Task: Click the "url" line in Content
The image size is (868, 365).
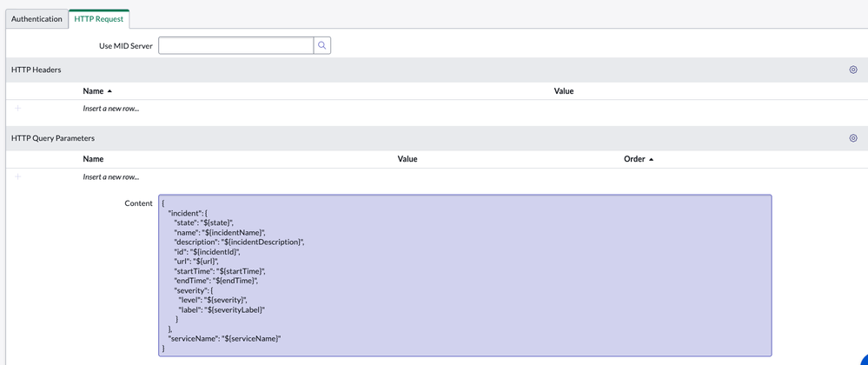Action: pyautogui.click(x=197, y=262)
